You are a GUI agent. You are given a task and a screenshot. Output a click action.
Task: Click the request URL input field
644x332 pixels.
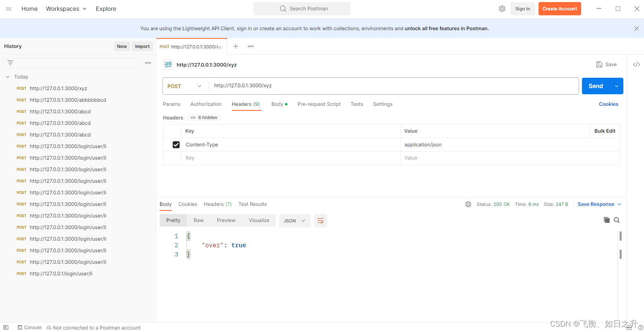[x=393, y=86]
